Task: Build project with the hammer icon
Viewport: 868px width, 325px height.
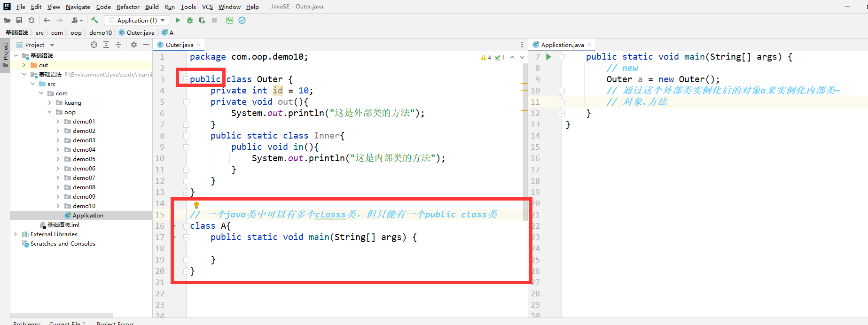Action: 94,20
